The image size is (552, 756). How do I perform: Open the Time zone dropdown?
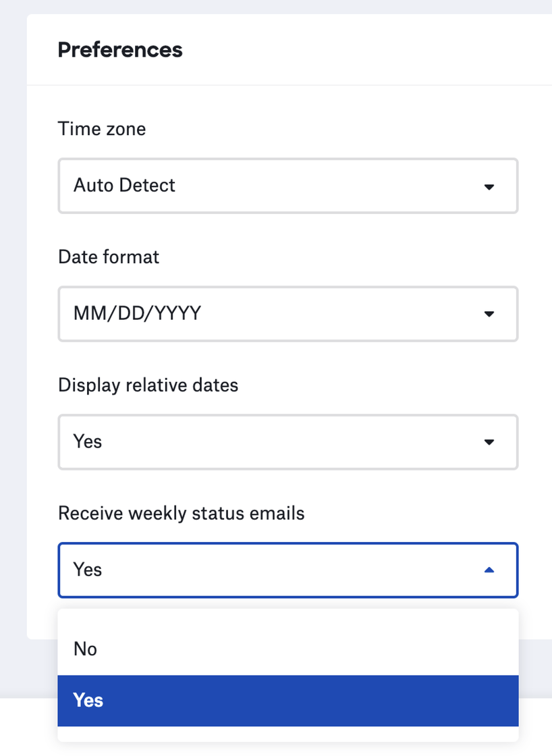point(287,186)
